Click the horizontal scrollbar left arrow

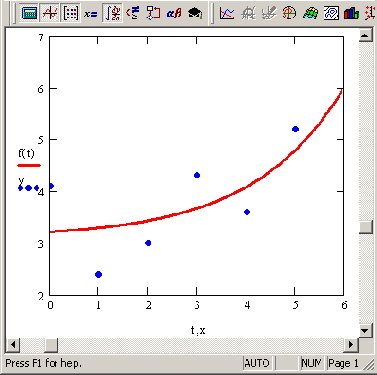[x=13, y=345]
